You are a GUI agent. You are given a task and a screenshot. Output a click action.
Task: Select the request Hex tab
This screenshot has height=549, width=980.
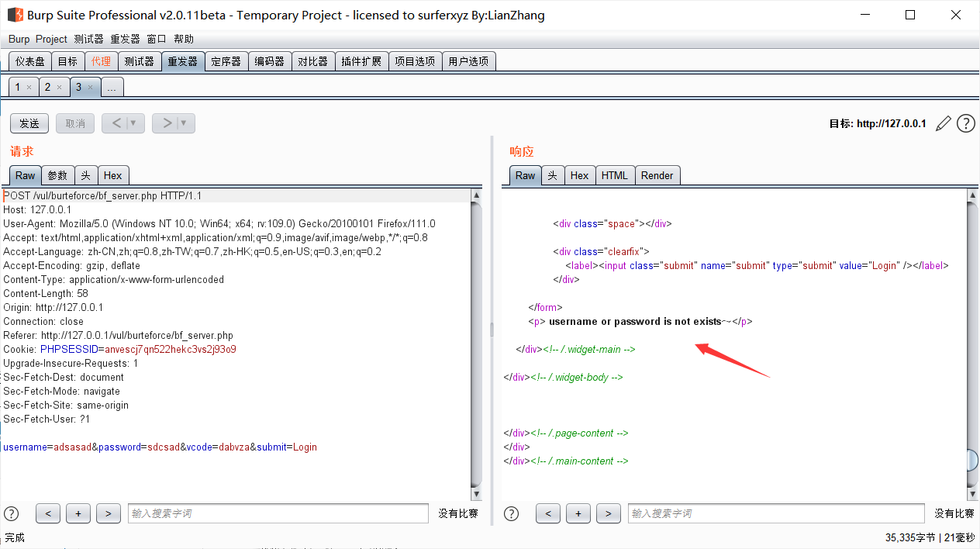[x=113, y=175]
